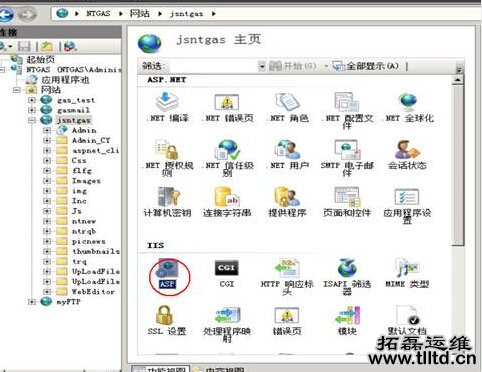This screenshot has width=482, height=372.
Task: Select the aspnet_cli folder
Action: coord(95,150)
